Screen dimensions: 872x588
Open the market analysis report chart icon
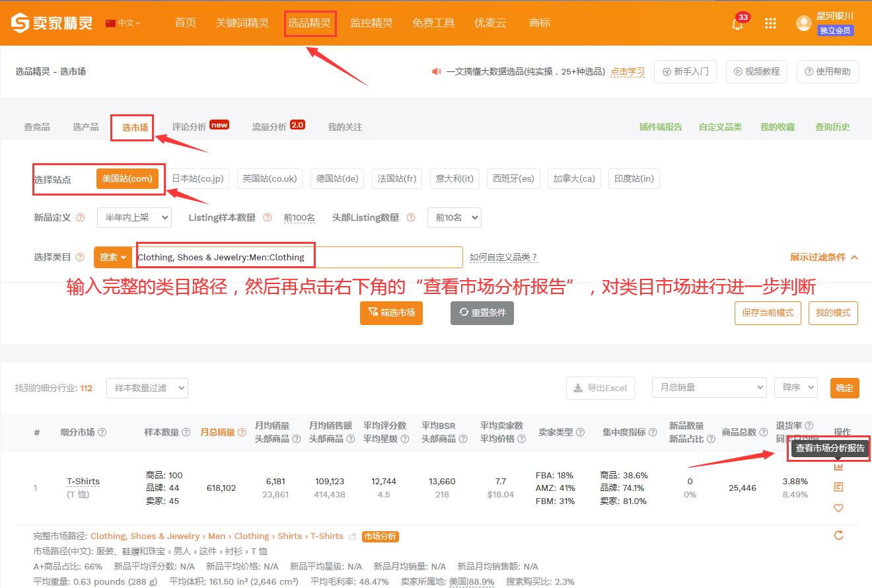point(838,468)
